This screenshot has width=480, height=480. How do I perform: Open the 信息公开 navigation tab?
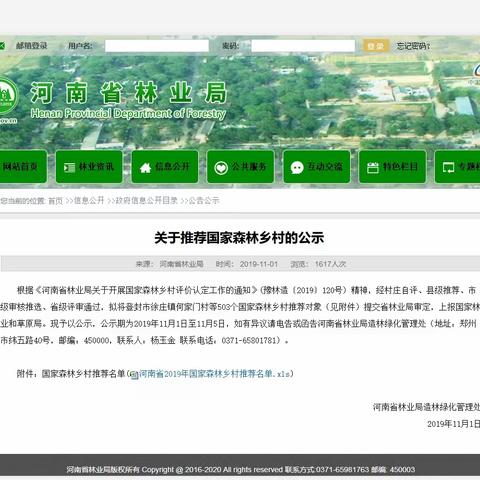point(165,167)
